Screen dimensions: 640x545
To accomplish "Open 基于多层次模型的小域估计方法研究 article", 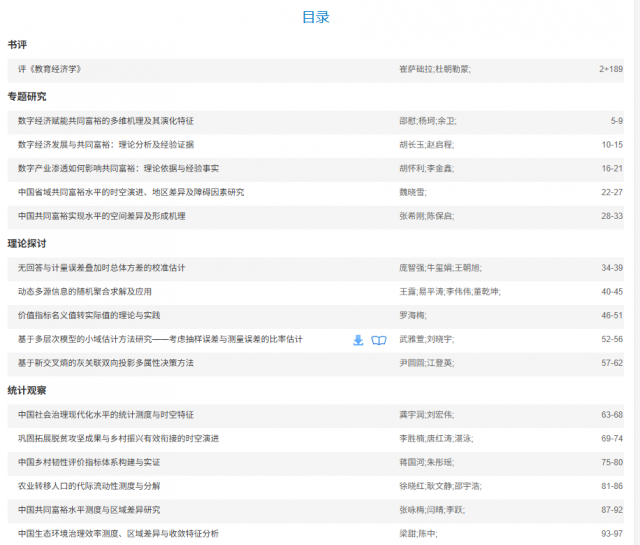I will [160, 340].
